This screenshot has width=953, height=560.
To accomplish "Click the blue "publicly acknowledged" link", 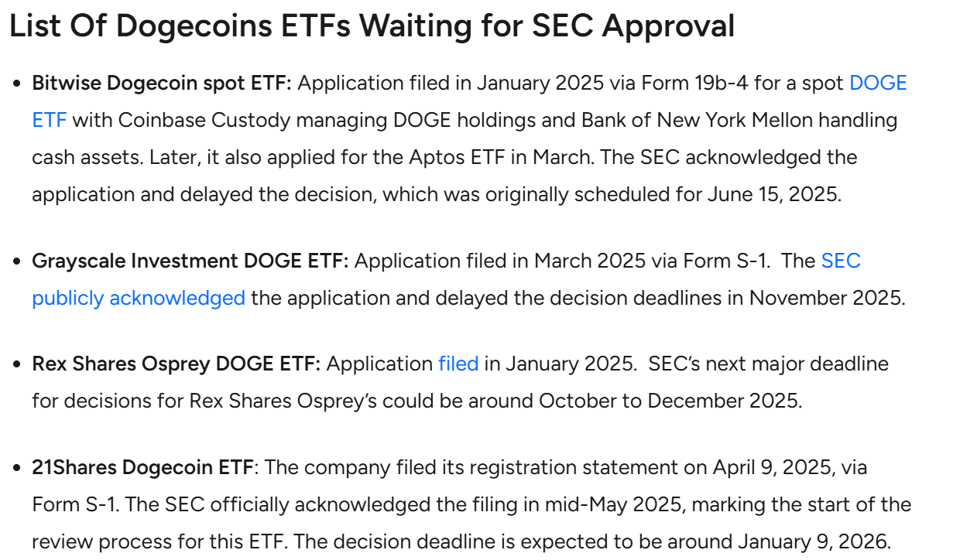I will 139,298.
